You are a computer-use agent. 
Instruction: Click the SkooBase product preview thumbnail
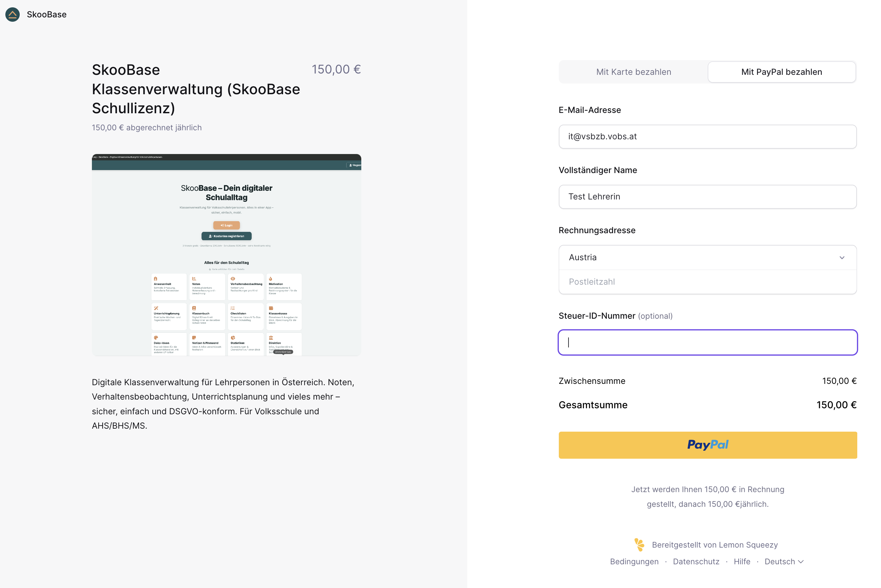227,255
